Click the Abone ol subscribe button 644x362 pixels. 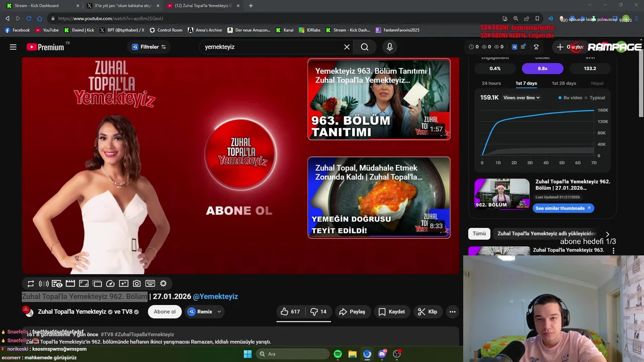165,312
